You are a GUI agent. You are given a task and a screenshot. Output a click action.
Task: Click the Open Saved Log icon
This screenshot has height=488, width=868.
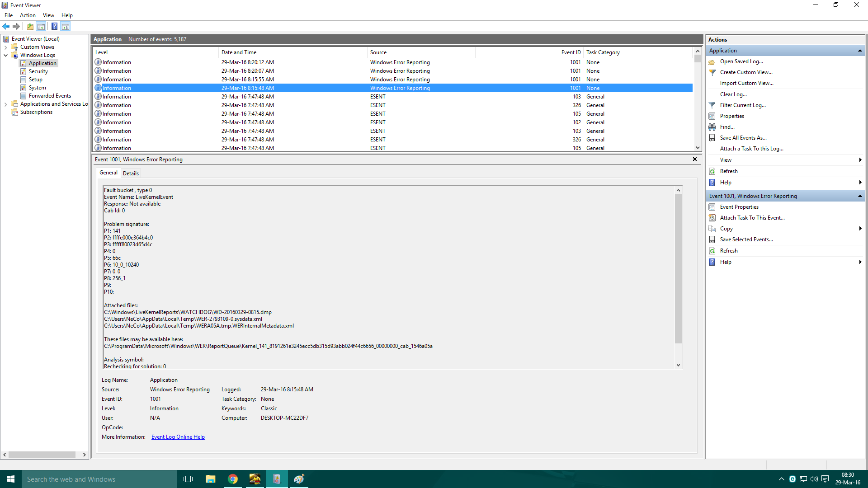click(712, 61)
